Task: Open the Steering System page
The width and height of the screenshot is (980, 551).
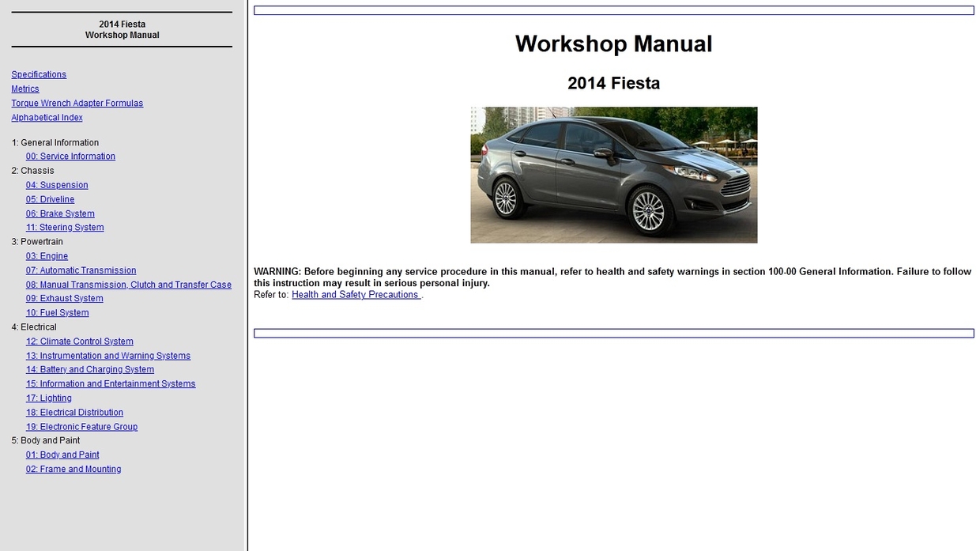Action: pyautogui.click(x=65, y=227)
